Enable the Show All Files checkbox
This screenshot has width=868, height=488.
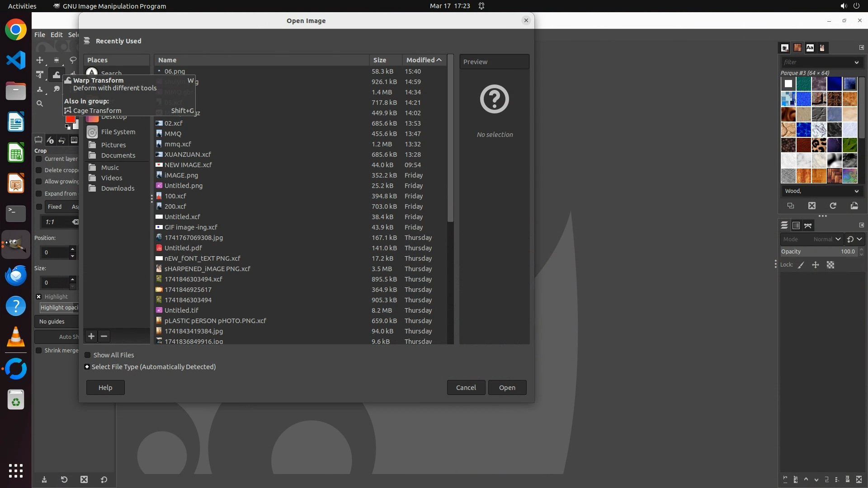pyautogui.click(x=88, y=355)
